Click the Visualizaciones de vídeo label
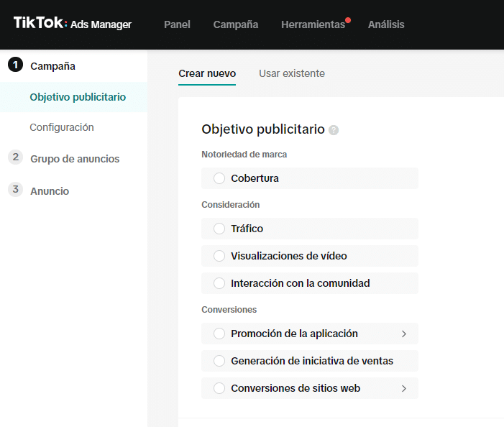Image resolution: width=504 pixels, height=427 pixels. (x=289, y=256)
